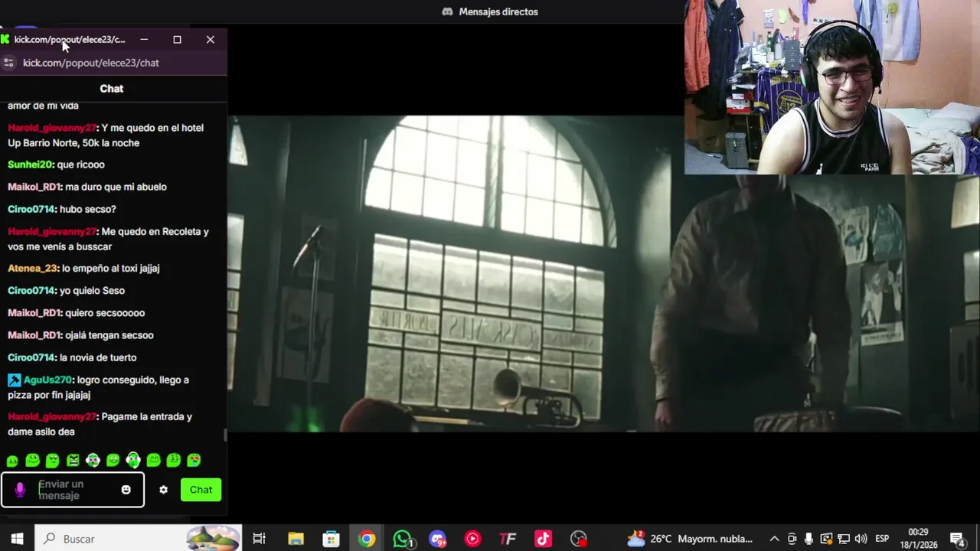
Task: Click the message 'ojalá tengan secsoo'
Action: click(109, 335)
